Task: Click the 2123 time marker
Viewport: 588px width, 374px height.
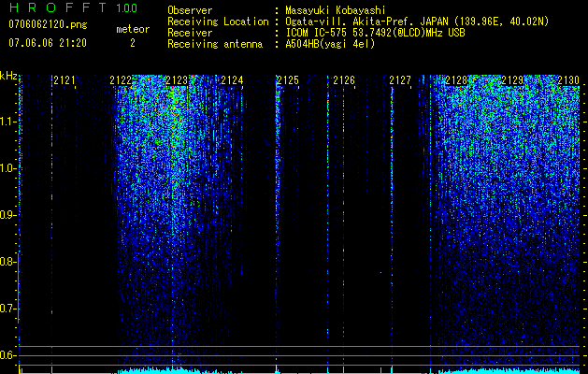Action: 177,80
